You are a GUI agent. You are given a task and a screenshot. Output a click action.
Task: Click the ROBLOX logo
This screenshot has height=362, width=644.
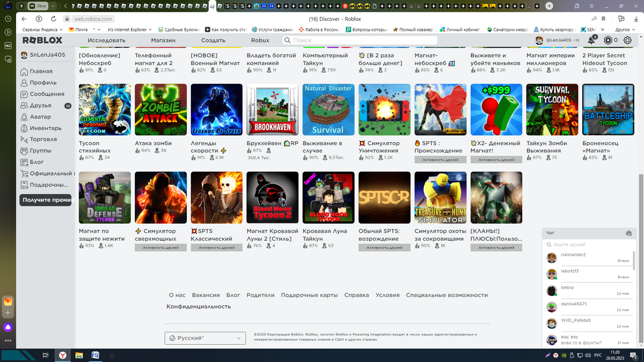[x=42, y=40]
